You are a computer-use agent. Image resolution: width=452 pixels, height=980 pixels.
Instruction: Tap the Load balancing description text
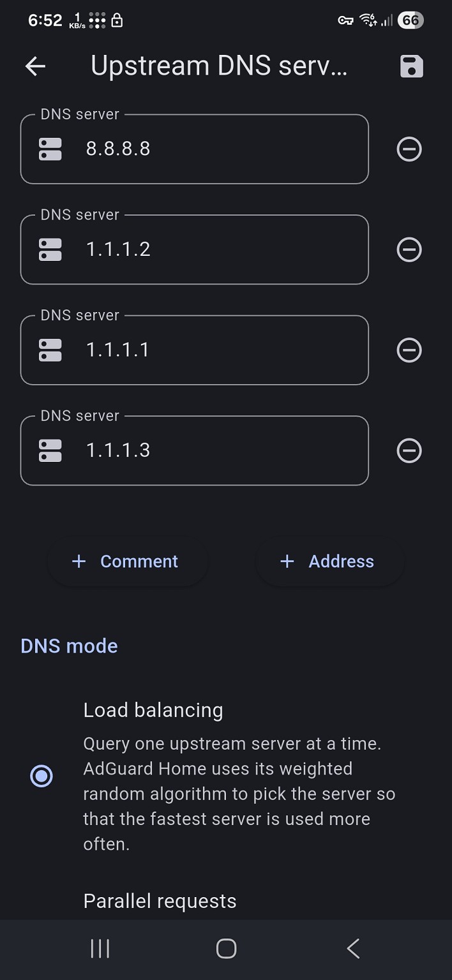pos(239,794)
